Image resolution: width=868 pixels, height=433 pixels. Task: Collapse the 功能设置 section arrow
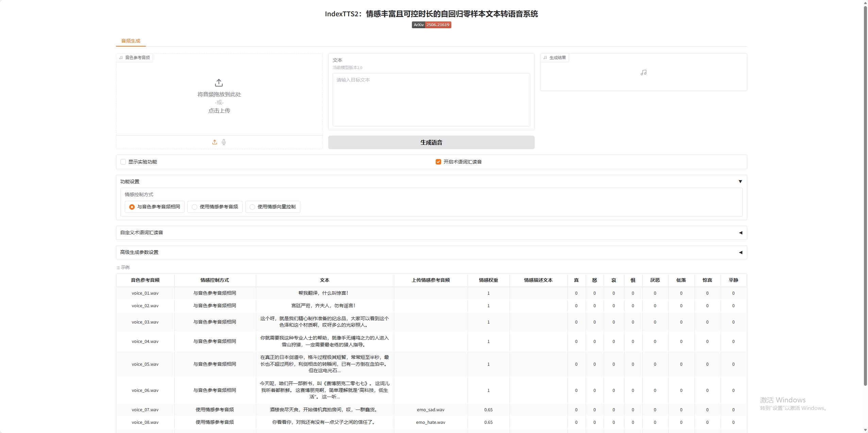point(740,181)
